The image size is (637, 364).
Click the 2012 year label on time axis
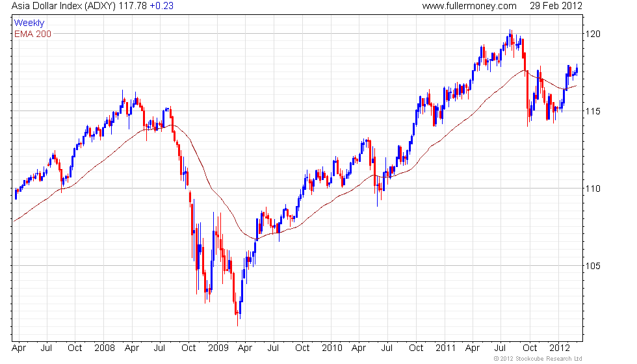click(x=560, y=348)
